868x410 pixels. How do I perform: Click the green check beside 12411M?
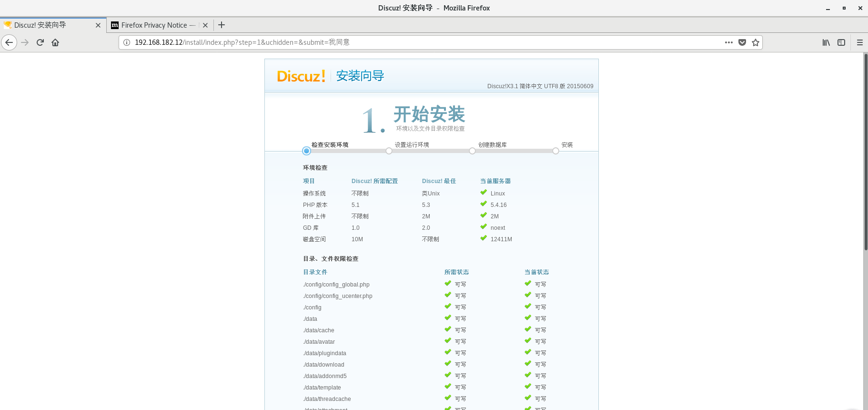[x=484, y=238]
